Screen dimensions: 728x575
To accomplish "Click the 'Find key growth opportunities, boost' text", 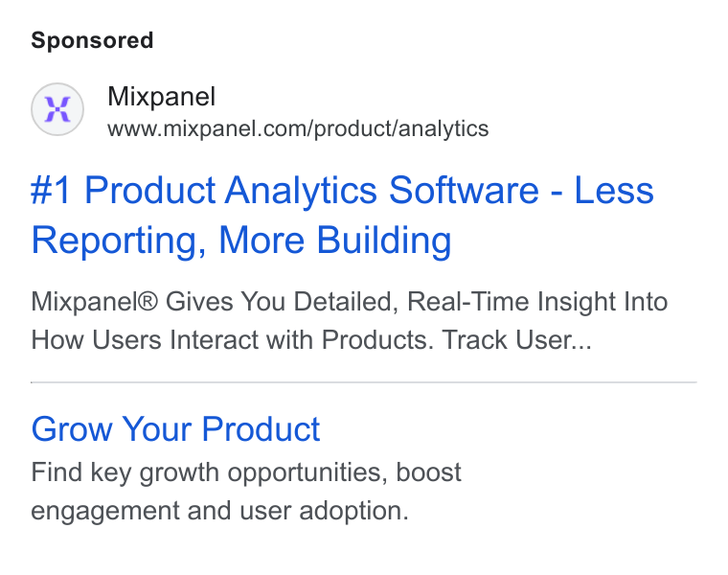I will (x=246, y=472).
